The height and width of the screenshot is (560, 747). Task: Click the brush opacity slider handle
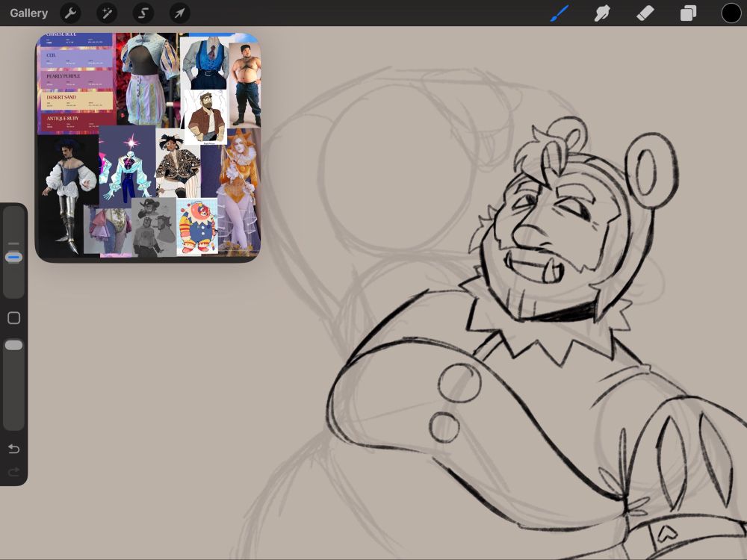coord(13,345)
